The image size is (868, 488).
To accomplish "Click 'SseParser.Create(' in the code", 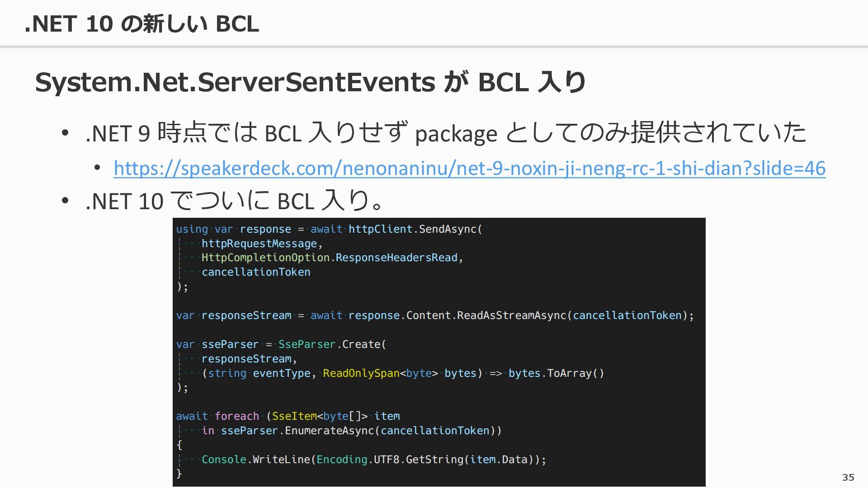I will coord(332,344).
